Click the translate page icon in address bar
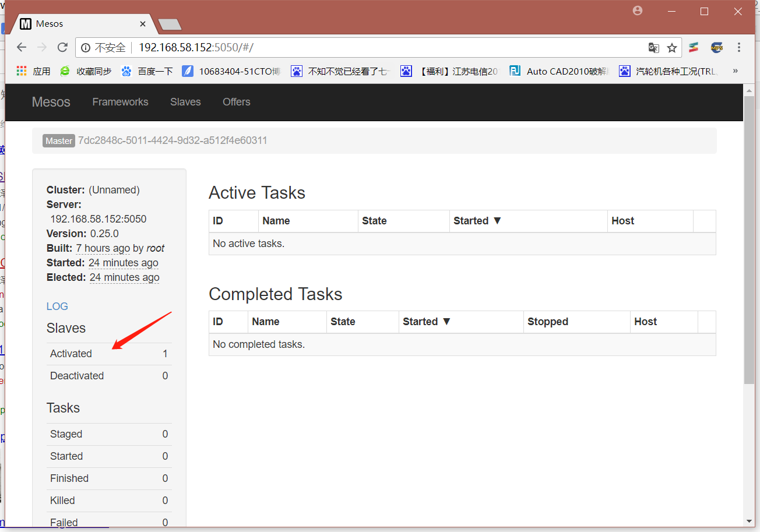Viewport: 760px width, 532px height. click(x=654, y=48)
